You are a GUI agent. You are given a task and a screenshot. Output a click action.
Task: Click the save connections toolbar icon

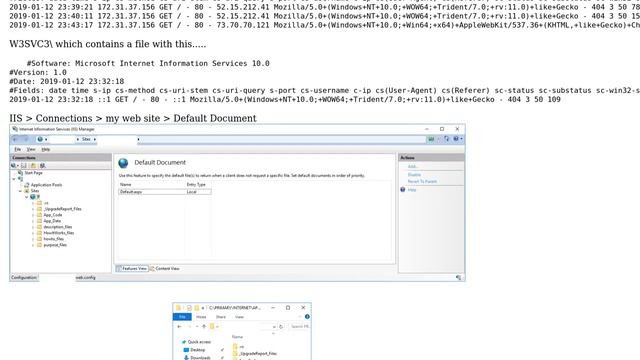(24, 166)
